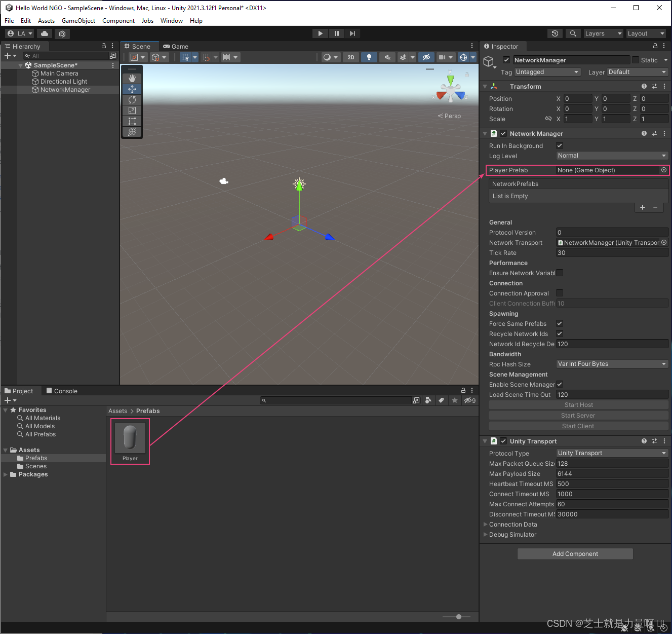
Task: Toggle Enable Scene Management checkbox
Action: (x=560, y=385)
